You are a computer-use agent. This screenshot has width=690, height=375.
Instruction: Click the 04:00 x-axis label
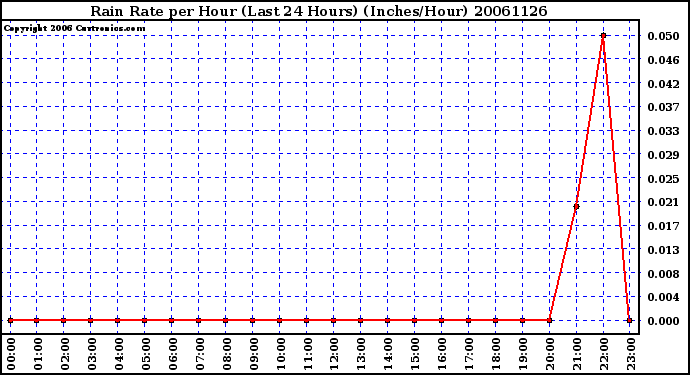[119, 354]
